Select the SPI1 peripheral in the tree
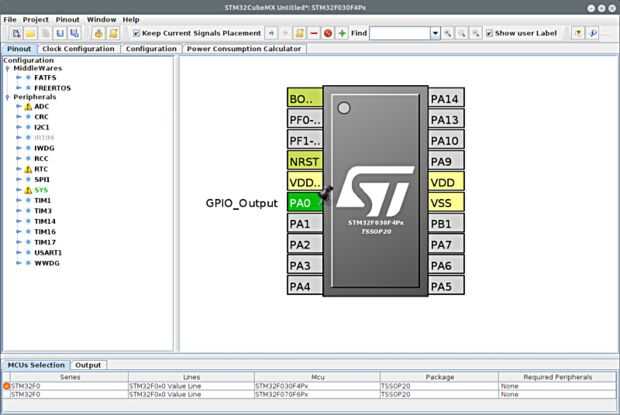The height and width of the screenshot is (415, 620). [42, 179]
